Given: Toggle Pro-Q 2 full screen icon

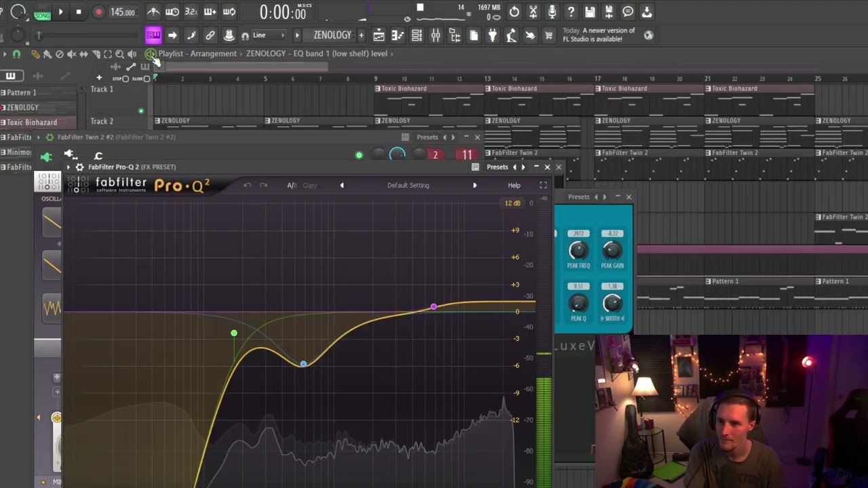Looking at the screenshot, I should [x=543, y=185].
